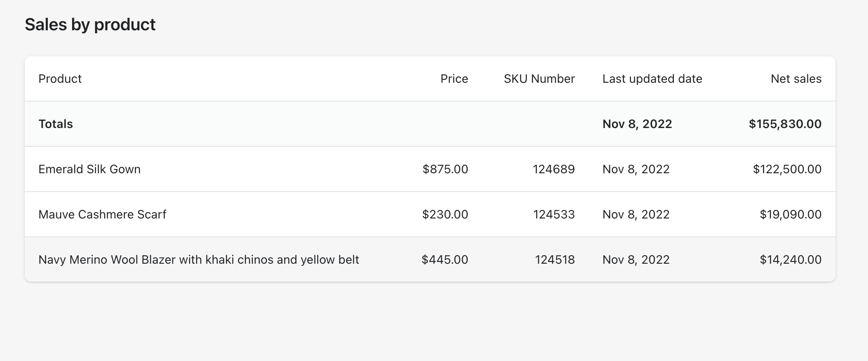The image size is (868, 361).
Task: Click the Price column header
Action: (454, 79)
